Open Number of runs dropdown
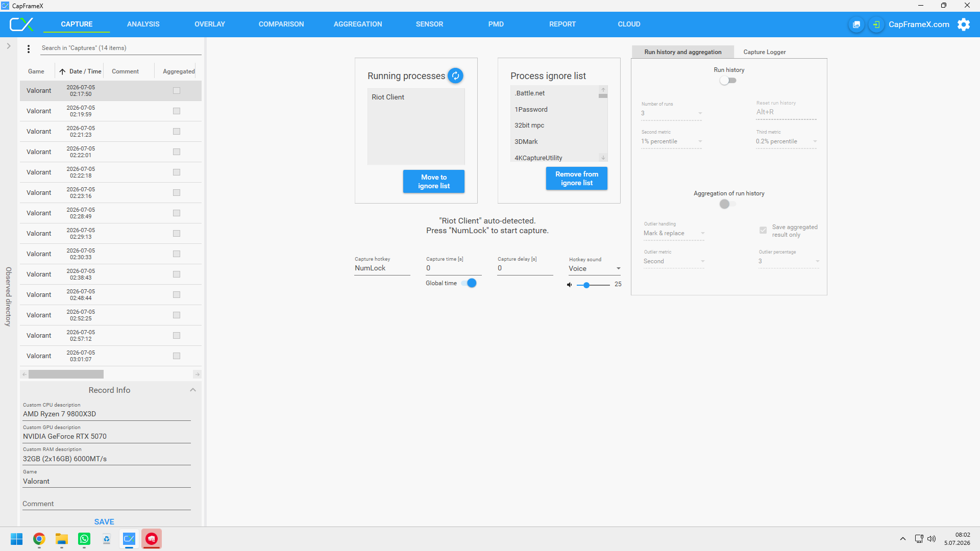980x551 pixels. (672, 113)
